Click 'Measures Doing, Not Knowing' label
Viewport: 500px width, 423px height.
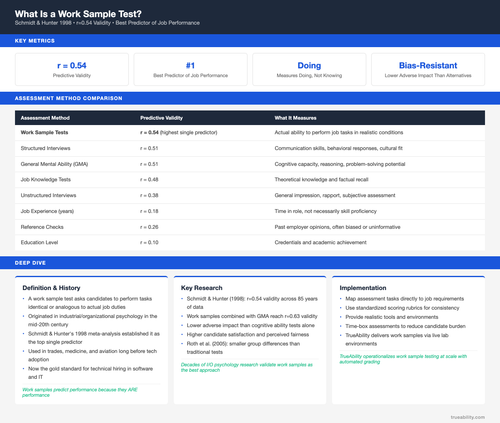coord(309,76)
